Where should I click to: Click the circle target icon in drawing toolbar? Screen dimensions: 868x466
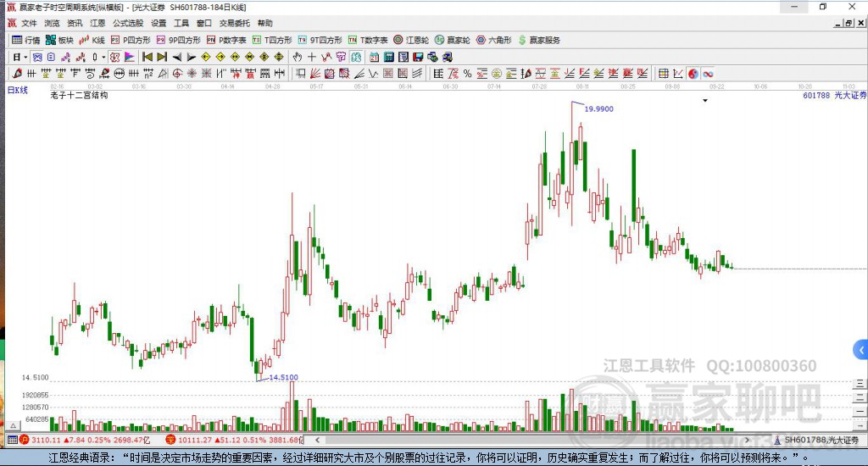click(x=177, y=74)
